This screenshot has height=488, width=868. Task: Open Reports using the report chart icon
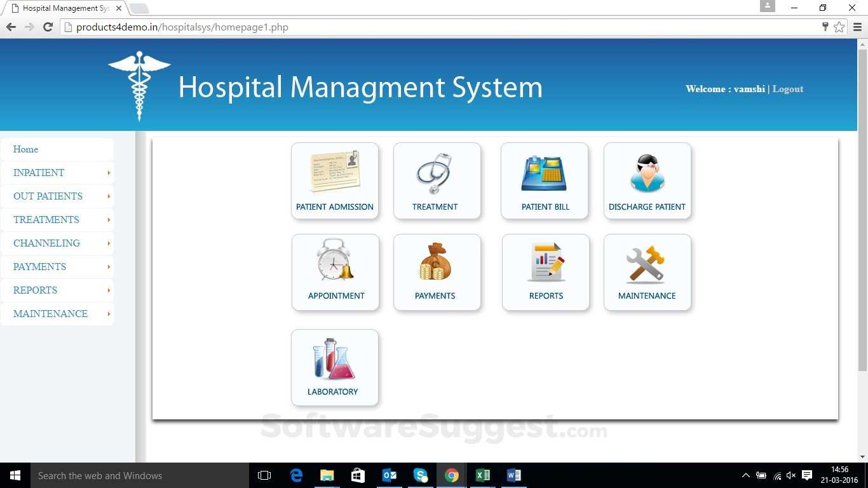pyautogui.click(x=545, y=261)
